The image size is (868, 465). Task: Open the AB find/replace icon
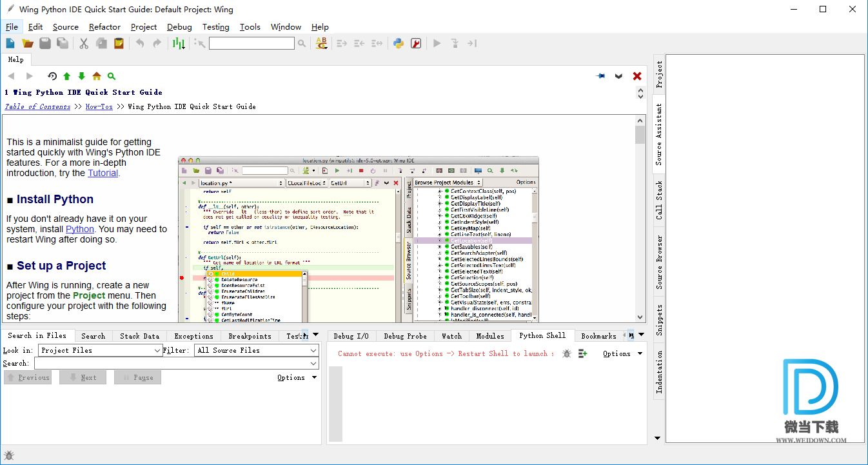(321, 43)
